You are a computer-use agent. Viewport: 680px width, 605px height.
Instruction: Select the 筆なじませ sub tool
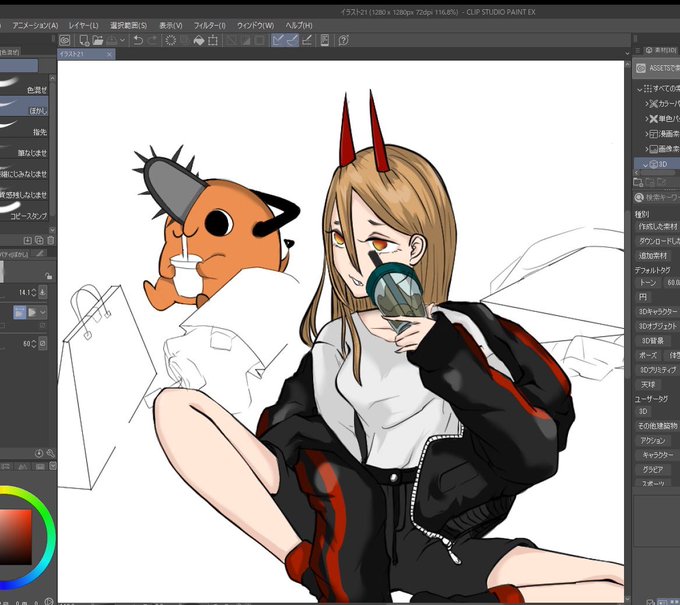point(24,148)
